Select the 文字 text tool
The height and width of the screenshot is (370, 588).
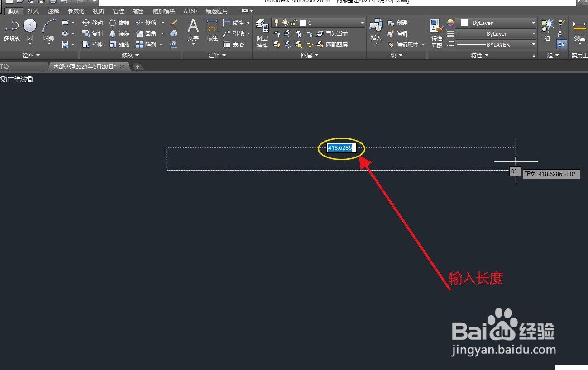click(193, 30)
